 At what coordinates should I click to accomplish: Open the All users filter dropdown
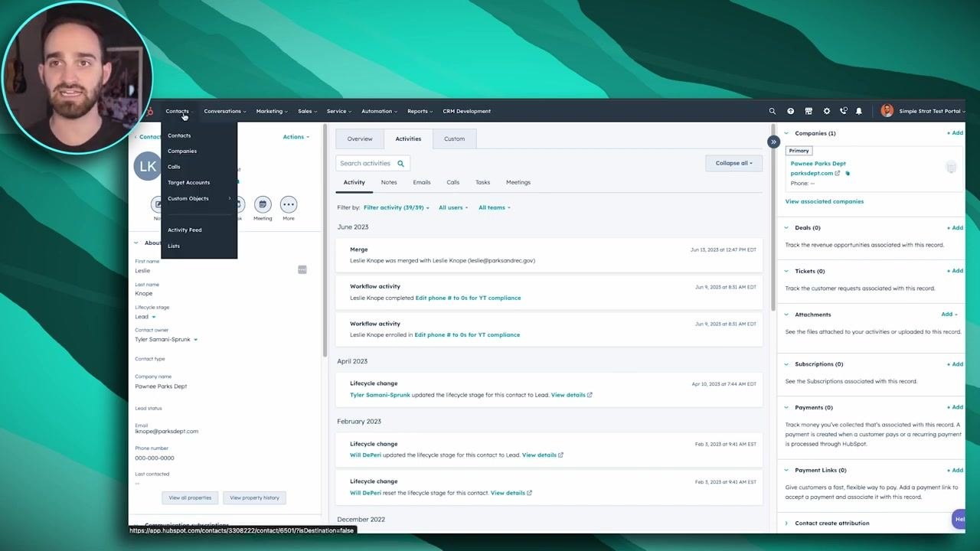pyautogui.click(x=453, y=207)
